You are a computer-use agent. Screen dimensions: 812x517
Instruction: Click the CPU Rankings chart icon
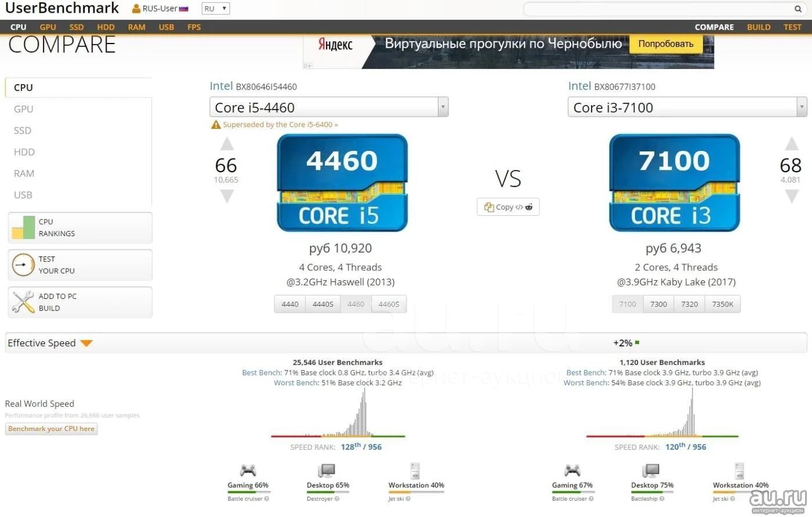coord(23,227)
